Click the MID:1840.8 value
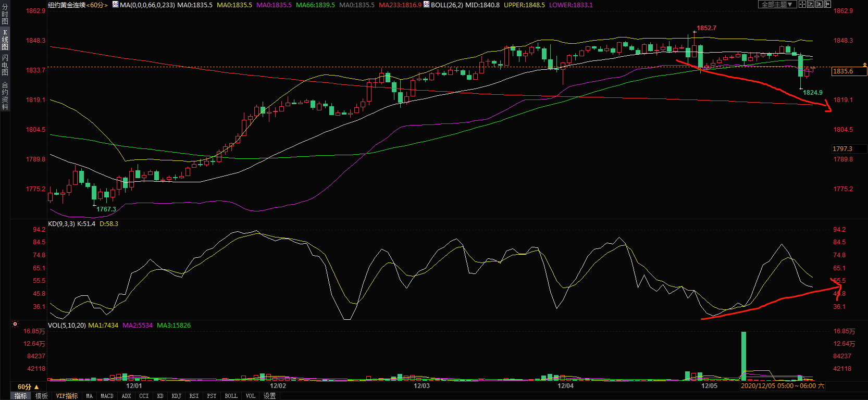The height and width of the screenshot is (400, 868). [x=482, y=5]
